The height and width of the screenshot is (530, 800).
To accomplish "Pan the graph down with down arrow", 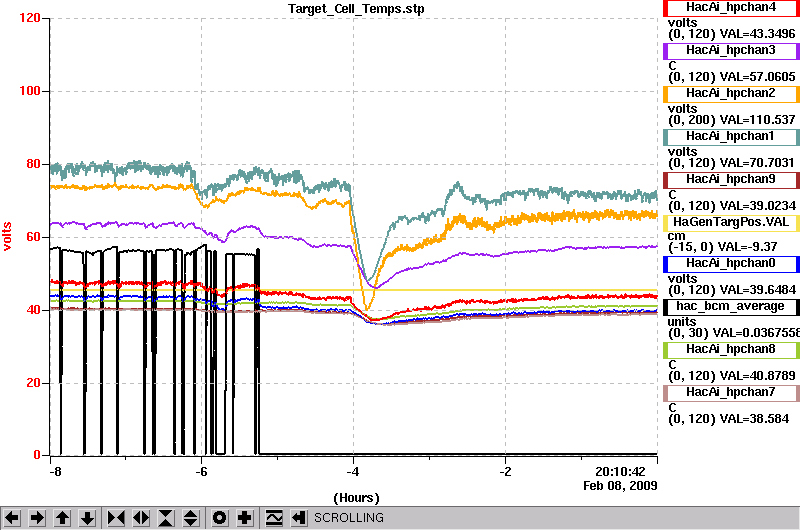I will (x=88, y=518).
